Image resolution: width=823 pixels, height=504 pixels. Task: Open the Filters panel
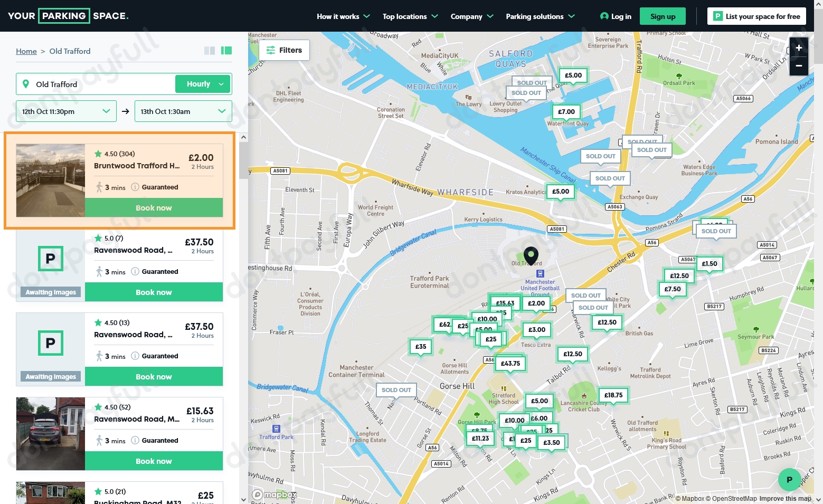[x=284, y=50]
